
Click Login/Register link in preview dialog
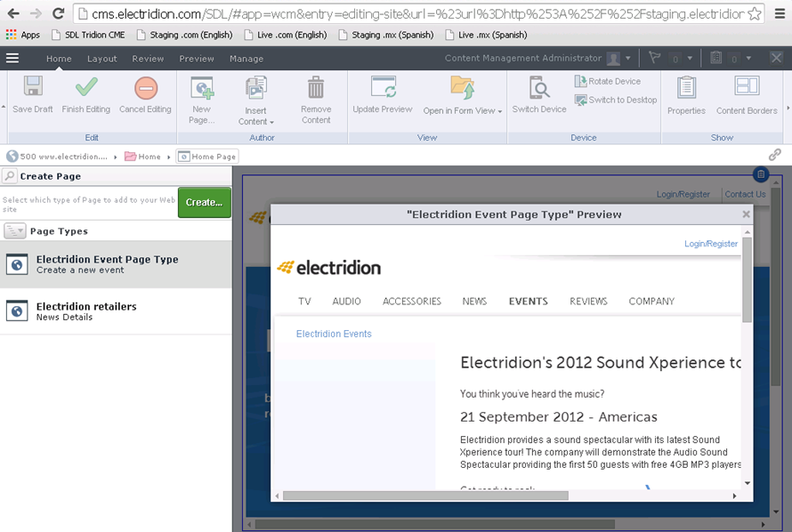point(711,244)
